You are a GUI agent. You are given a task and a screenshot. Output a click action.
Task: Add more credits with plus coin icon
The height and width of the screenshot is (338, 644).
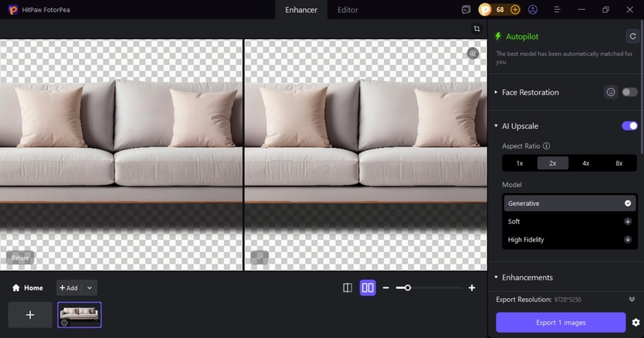pyautogui.click(x=514, y=10)
